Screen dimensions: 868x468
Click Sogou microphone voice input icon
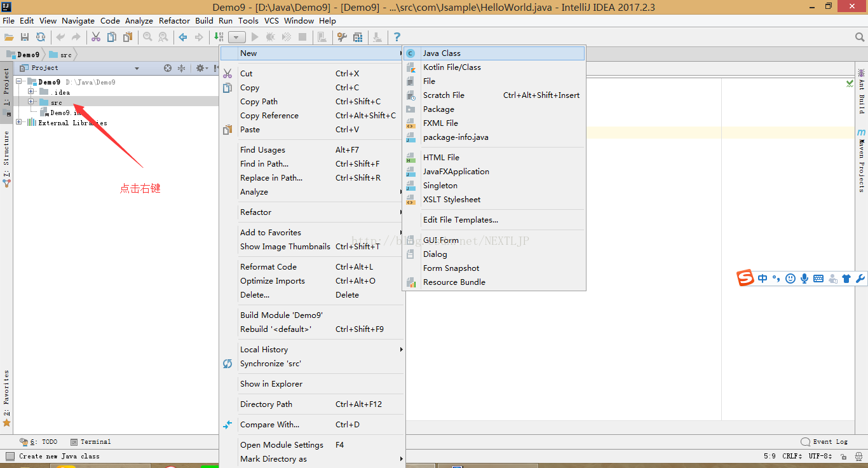coord(804,279)
